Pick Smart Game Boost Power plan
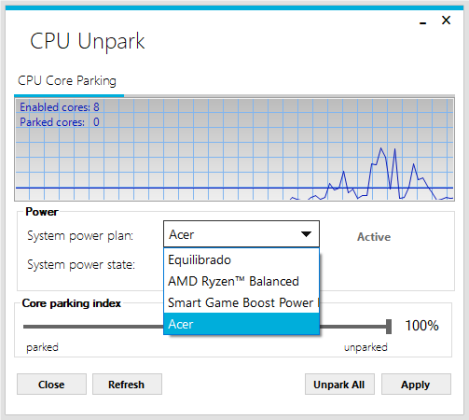This screenshot has width=469, height=420. [241, 303]
